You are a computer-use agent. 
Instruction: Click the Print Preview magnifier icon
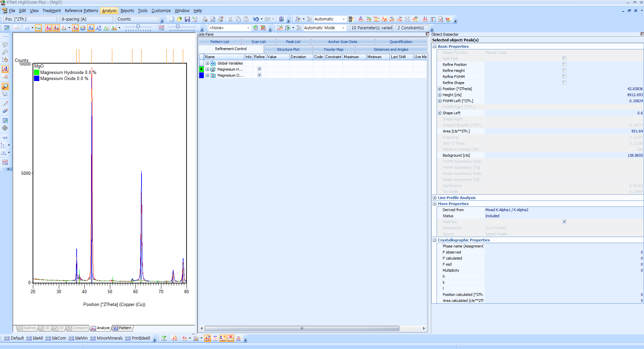(x=213, y=19)
